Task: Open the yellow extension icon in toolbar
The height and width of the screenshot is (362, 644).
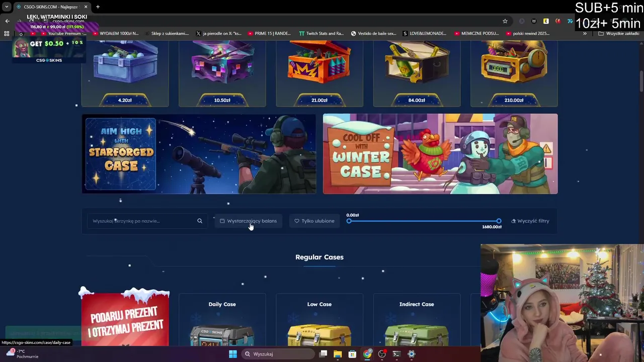Action: tap(546, 21)
